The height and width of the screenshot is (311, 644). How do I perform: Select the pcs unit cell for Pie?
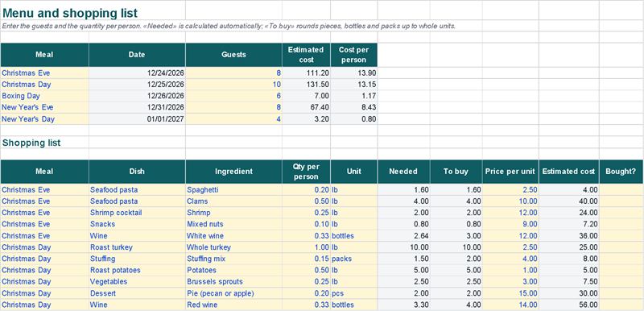pyautogui.click(x=353, y=293)
